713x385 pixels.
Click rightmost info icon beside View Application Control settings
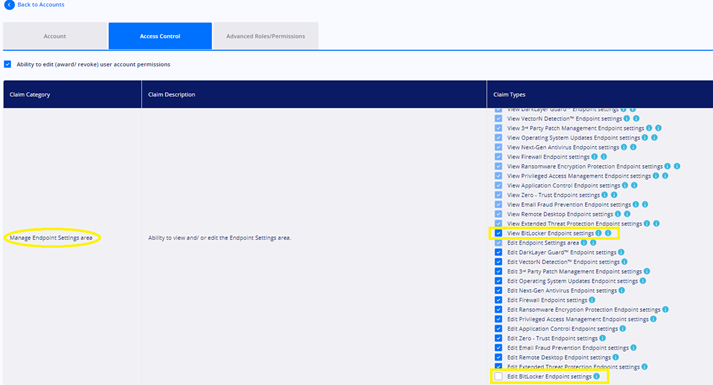[634, 185]
